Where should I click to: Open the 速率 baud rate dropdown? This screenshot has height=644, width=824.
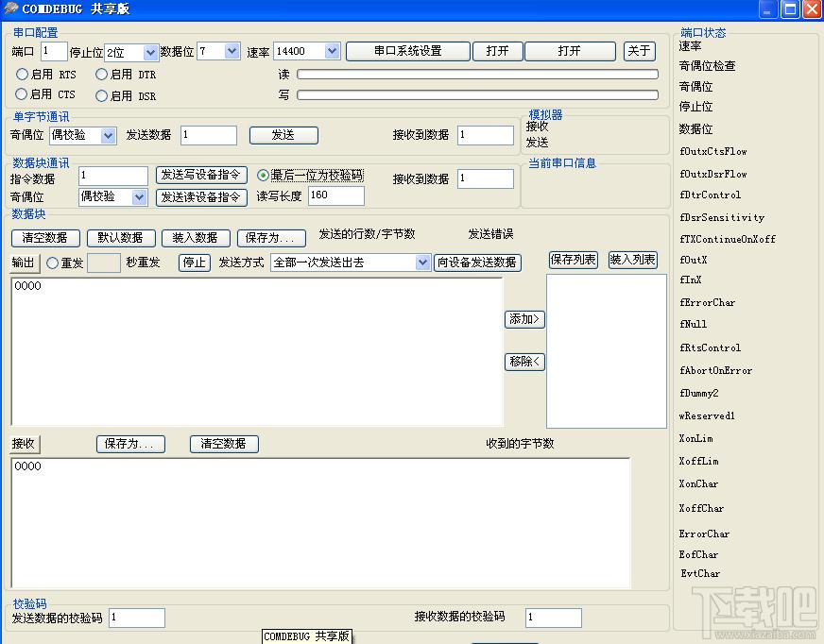pyautogui.click(x=332, y=51)
